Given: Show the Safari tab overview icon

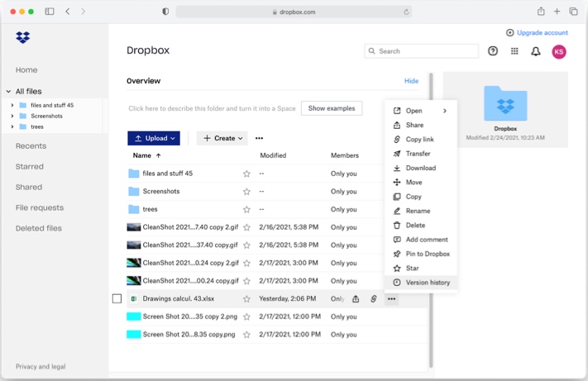Looking at the screenshot, I should [573, 12].
